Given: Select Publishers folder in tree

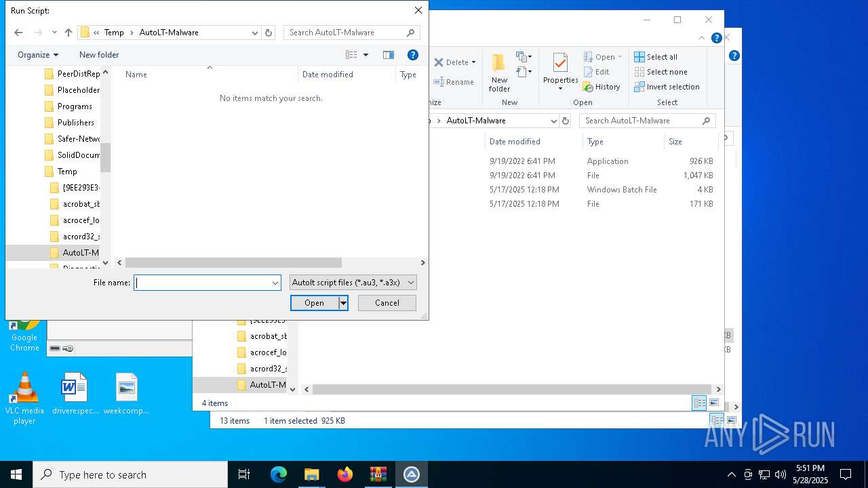Looking at the screenshot, I should coord(70,123).
